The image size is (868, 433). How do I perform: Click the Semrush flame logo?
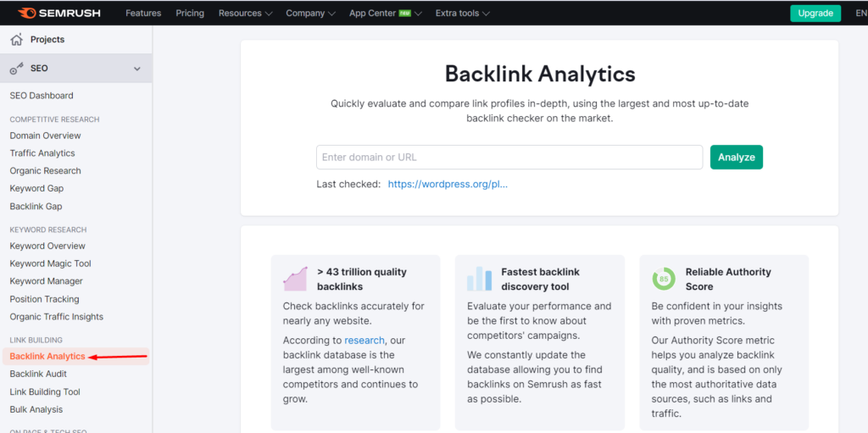pos(27,13)
